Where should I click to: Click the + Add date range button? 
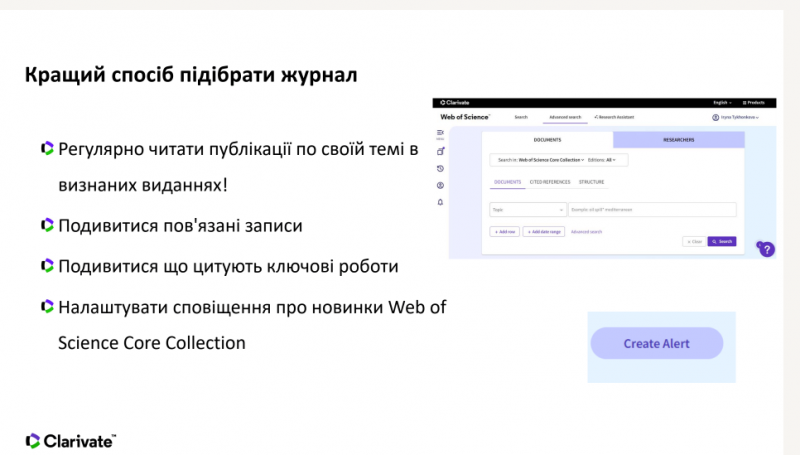(x=544, y=232)
